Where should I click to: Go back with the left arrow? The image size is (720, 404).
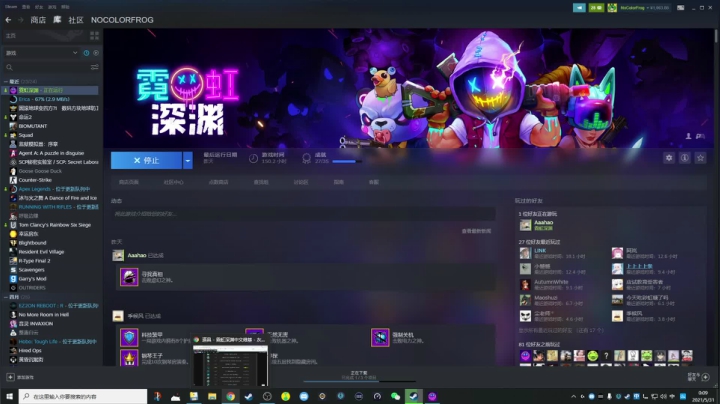8,20
